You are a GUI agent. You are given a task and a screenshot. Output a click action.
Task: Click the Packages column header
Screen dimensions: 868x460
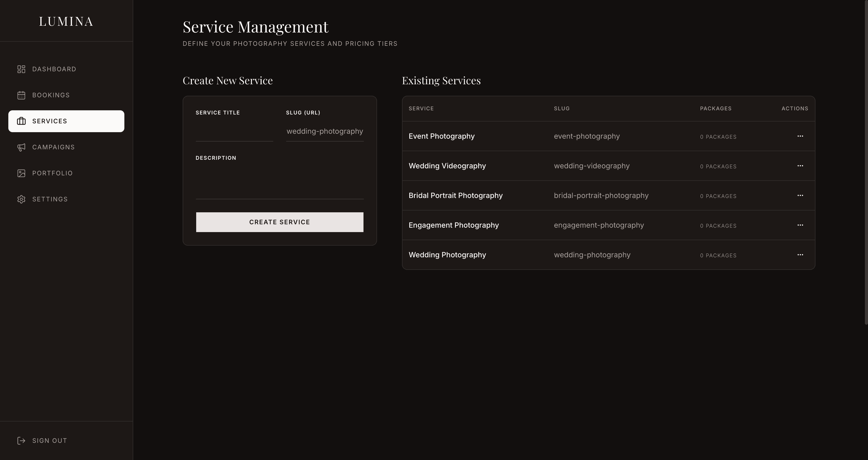click(716, 108)
